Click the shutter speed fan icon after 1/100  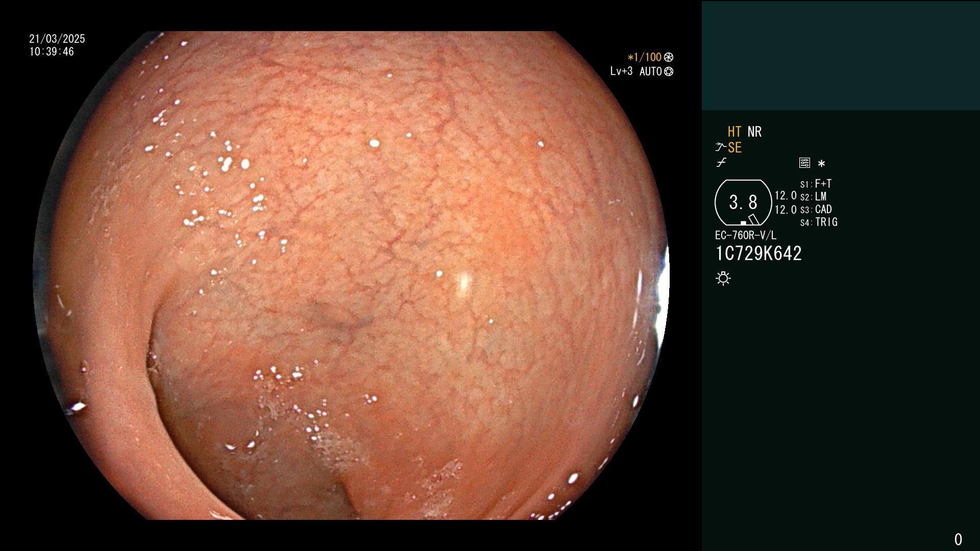[669, 57]
